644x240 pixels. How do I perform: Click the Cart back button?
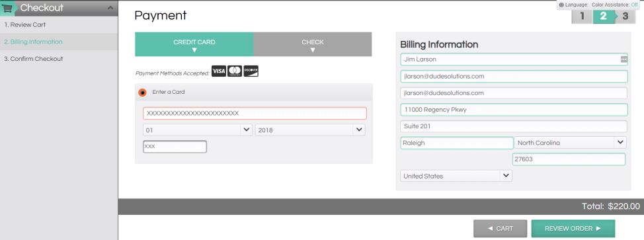point(500,229)
